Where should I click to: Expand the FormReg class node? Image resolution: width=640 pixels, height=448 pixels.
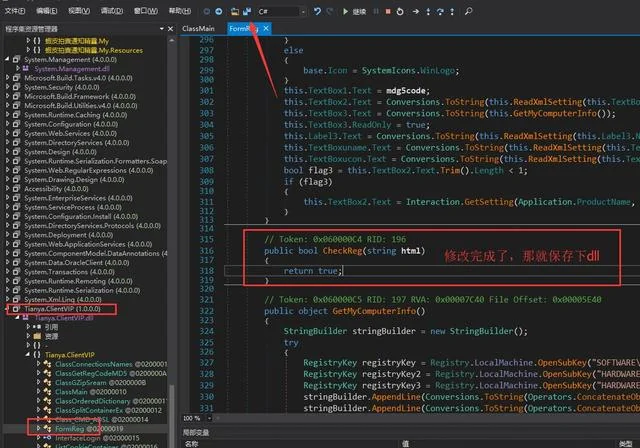[x=38, y=428]
